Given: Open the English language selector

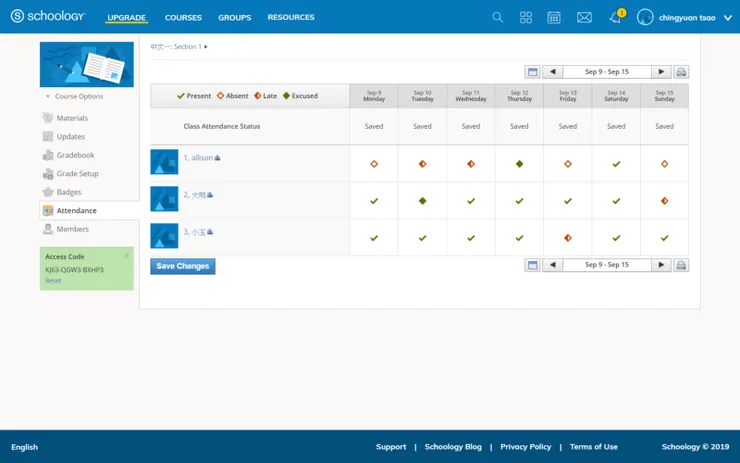Looking at the screenshot, I should pos(24,447).
